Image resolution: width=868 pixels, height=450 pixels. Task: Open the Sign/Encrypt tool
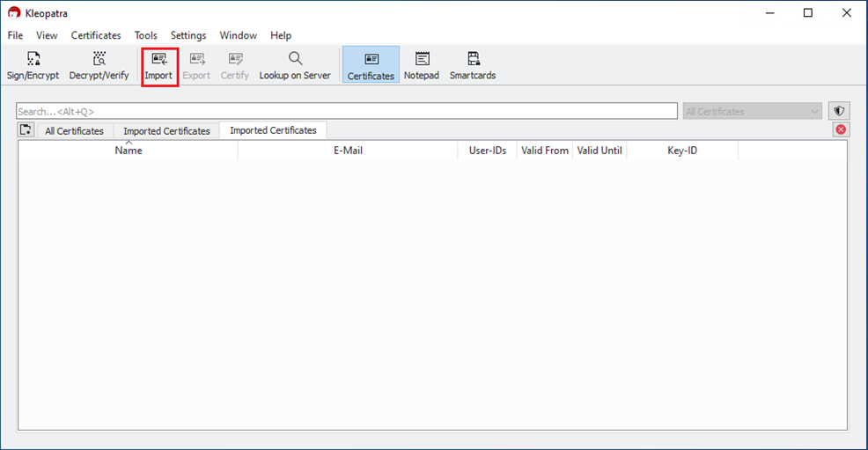[33, 65]
